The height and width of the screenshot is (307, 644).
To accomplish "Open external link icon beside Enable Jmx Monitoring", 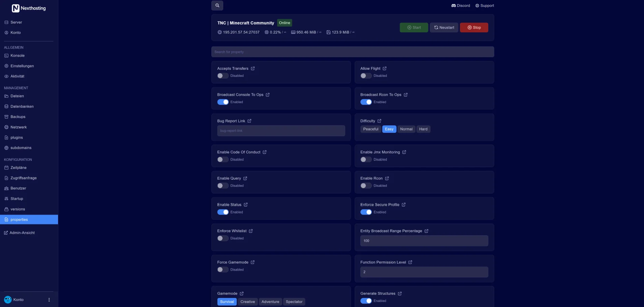I will pyautogui.click(x=404, y=152).
